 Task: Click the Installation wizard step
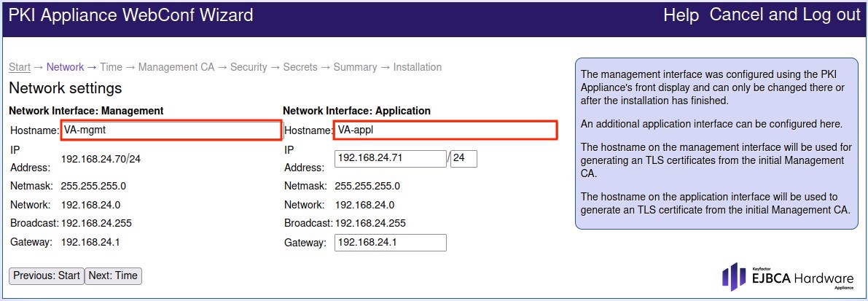click(418, 67)
